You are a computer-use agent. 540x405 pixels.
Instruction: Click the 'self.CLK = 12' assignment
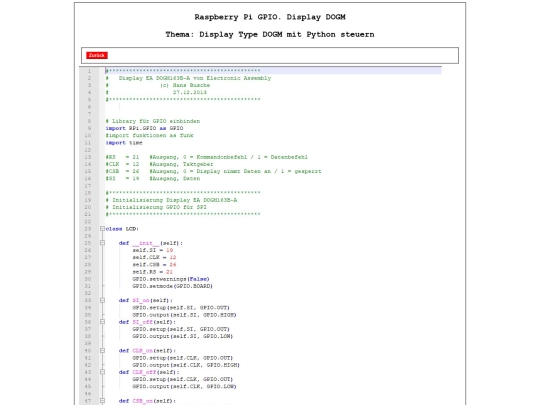point(154,257)
